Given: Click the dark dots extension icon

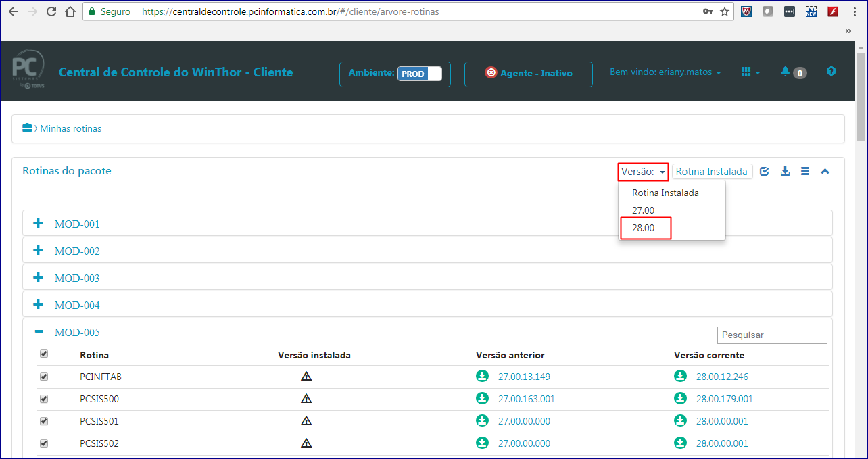Looking at the screenshot, I should [790, 11].
